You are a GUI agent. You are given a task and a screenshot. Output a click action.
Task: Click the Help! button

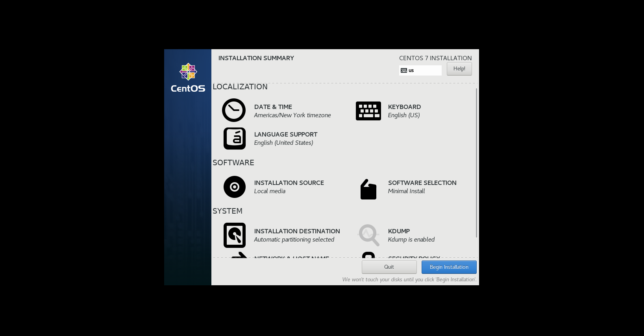(459, 69)
